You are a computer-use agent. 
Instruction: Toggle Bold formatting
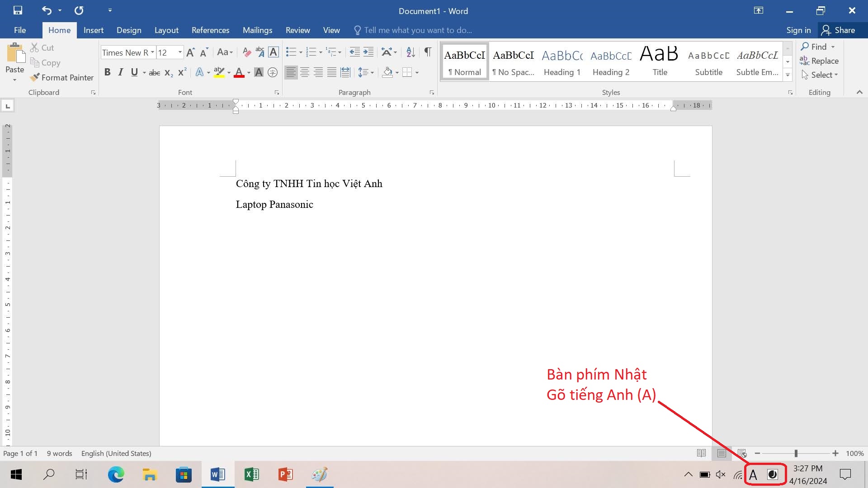click(x=107, y=72)
